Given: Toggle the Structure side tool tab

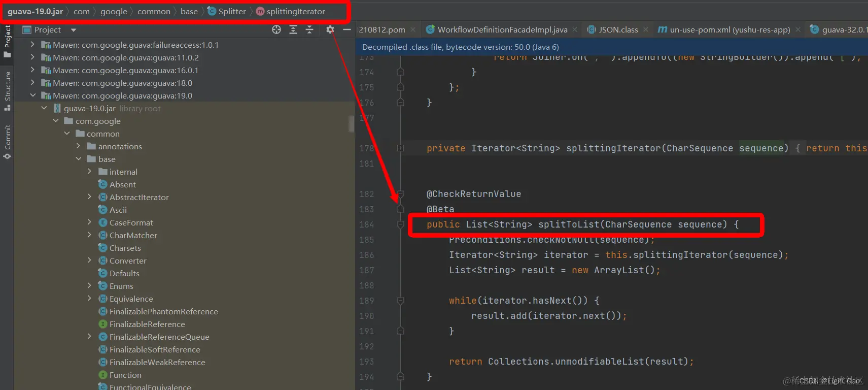Looking at the screenshot, I should pos(7,91).
